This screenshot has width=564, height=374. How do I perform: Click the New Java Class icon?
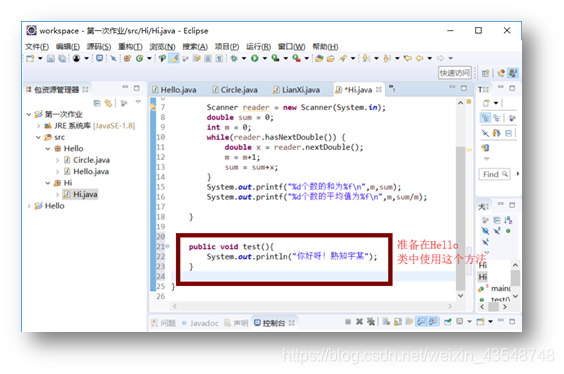(x=139, y=58)
